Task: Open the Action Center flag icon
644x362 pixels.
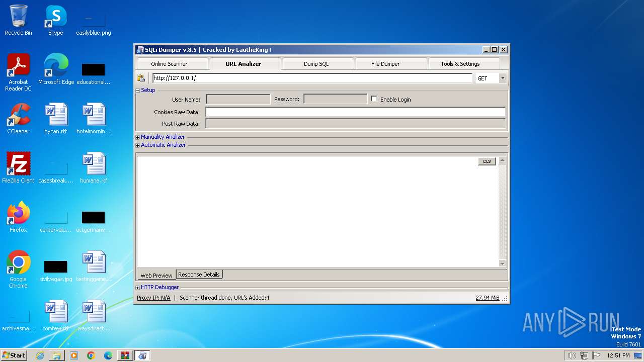Action: [596, 355]
